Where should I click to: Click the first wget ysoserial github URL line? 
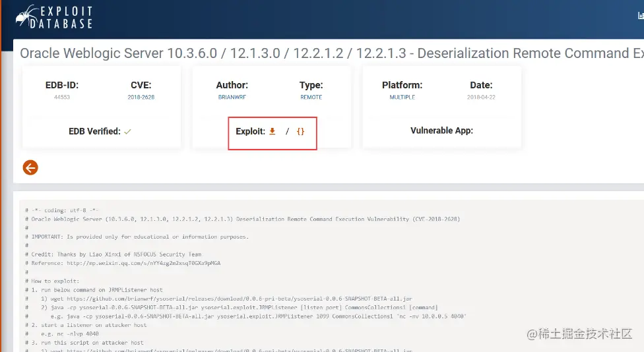pos(218,299)
